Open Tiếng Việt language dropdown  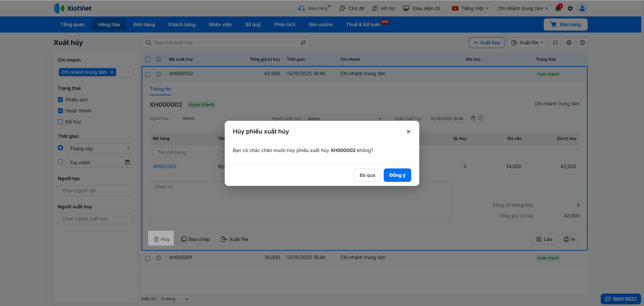click(x=470, y=8)
